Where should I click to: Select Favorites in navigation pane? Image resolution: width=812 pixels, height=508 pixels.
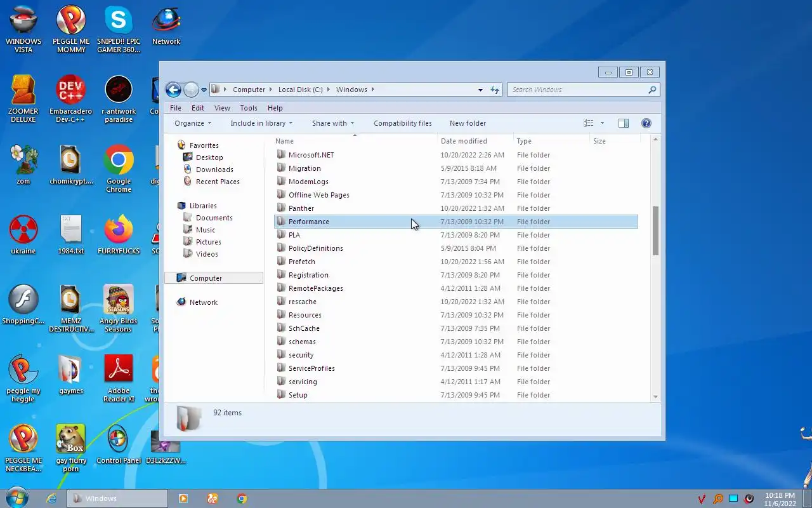(204, 145)
